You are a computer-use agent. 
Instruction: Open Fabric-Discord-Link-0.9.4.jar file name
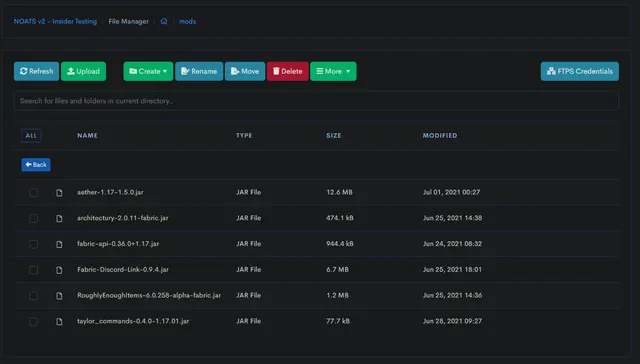(x=123, y=269)
